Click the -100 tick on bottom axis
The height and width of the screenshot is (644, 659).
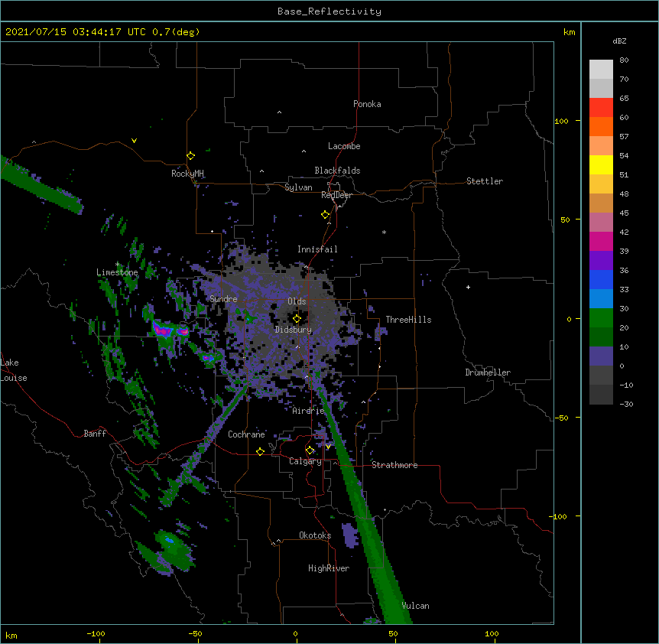[96, 633]
